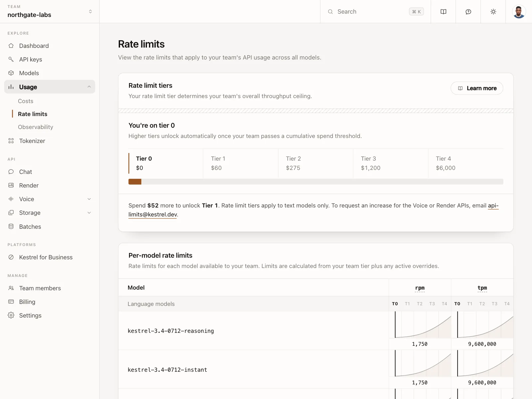This screenshot has width=532, height=399.
Task: Click the instant model's rpm chart
Action: point(420,363)
